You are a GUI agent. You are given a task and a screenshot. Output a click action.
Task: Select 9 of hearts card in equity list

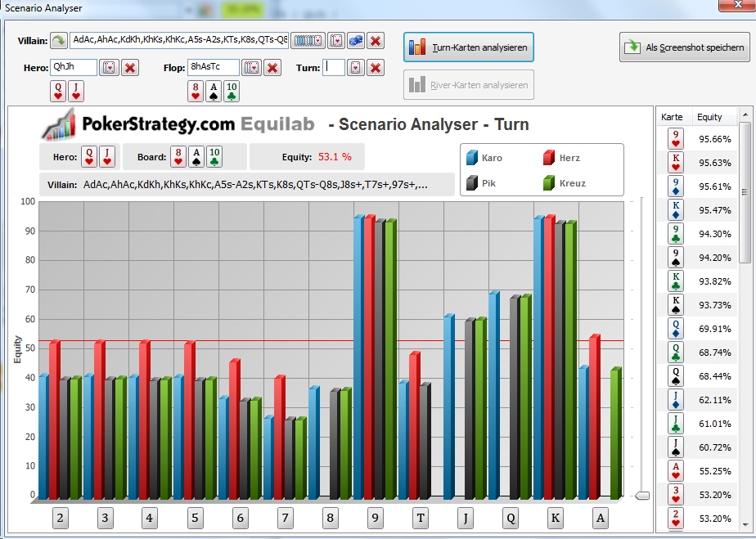pyautogui.click(x=676, y=139)
